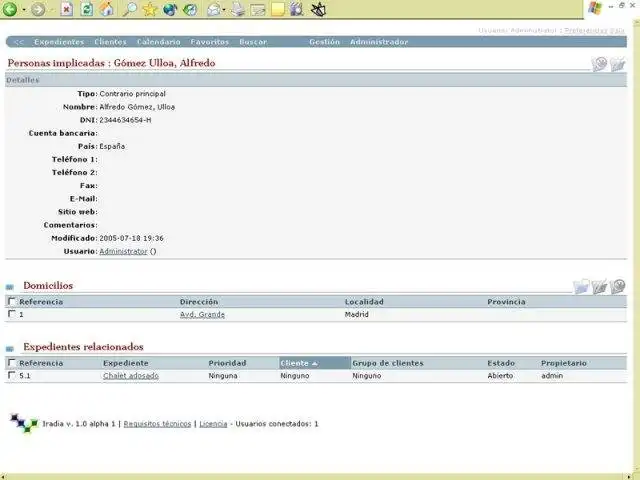Viewport: 640px width, 480px height.
Task: Open the Expedientes menu
Action: [59, 42]
